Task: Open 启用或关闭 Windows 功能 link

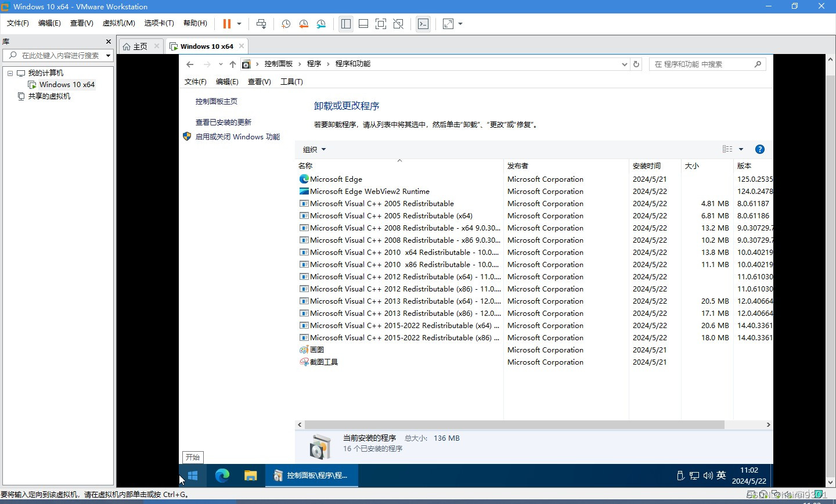Action: (237, 136)
